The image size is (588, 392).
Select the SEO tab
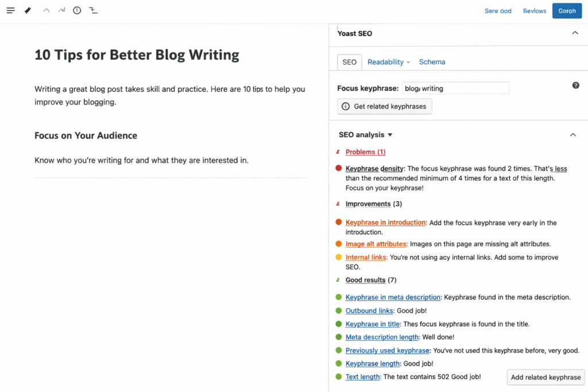point(349,61)
